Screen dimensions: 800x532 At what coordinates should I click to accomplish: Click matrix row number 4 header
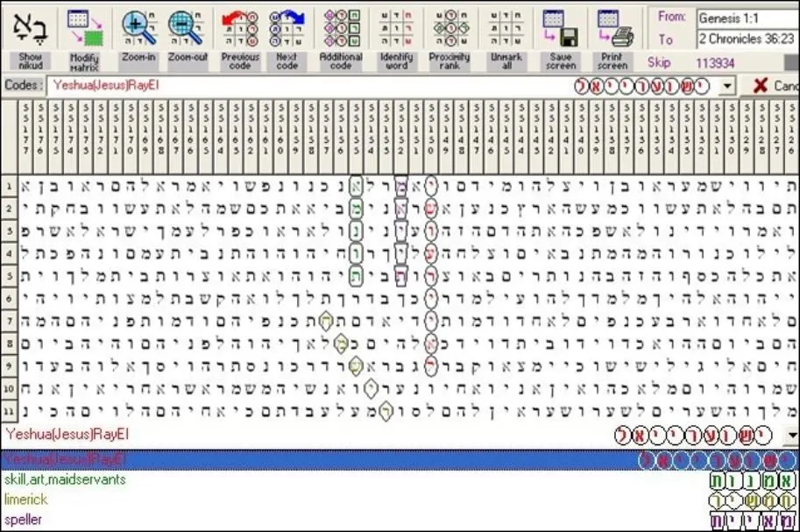coord(9,253)
